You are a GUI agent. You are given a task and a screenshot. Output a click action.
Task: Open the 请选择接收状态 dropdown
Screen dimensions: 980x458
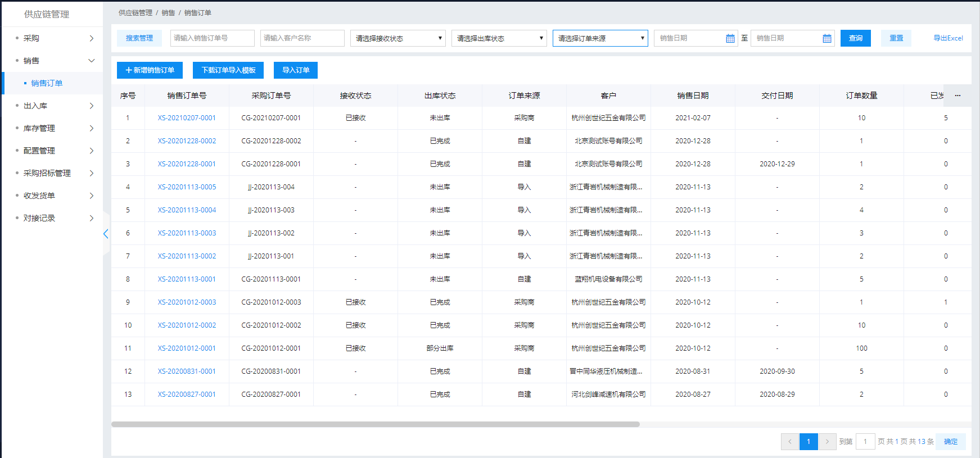point(398,38)
